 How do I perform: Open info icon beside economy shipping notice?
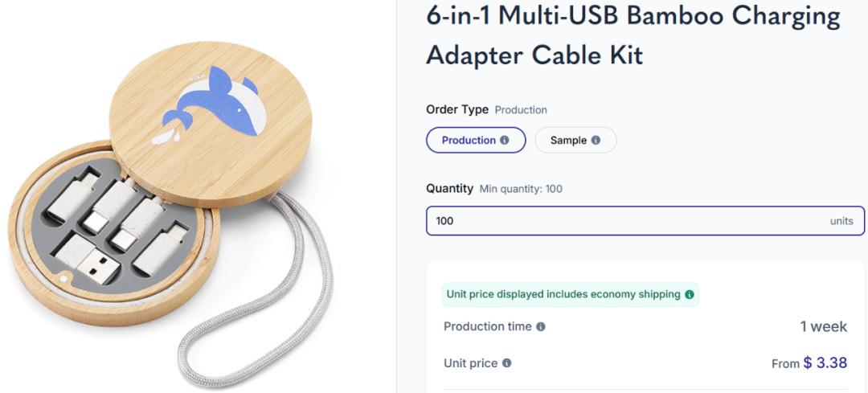[690, 294]
